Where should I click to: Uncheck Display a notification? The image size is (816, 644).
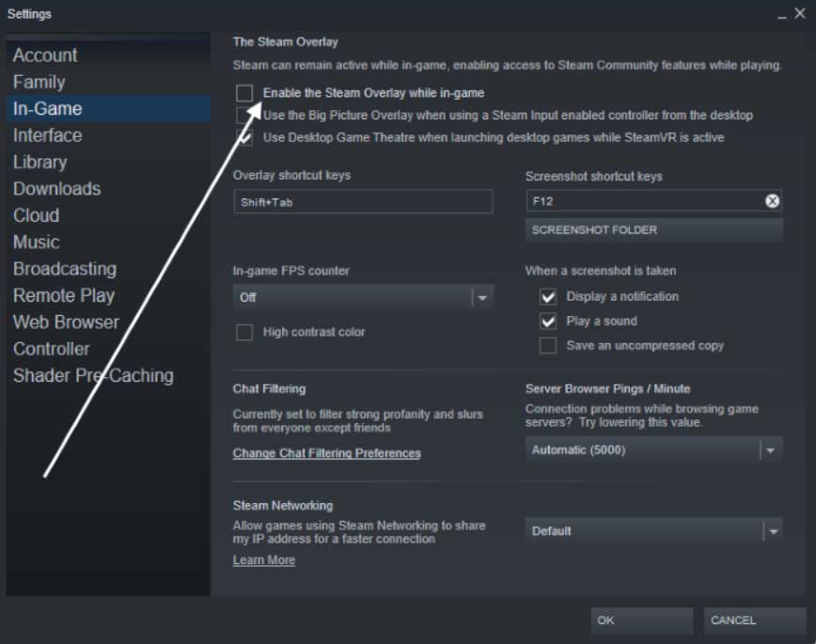pos(548,297)
